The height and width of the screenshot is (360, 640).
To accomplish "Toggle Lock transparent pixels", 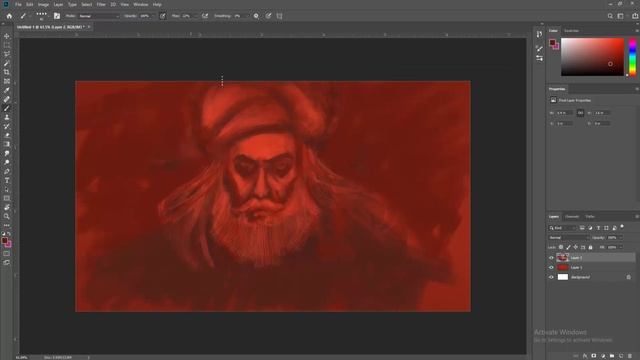I will 561,247.
